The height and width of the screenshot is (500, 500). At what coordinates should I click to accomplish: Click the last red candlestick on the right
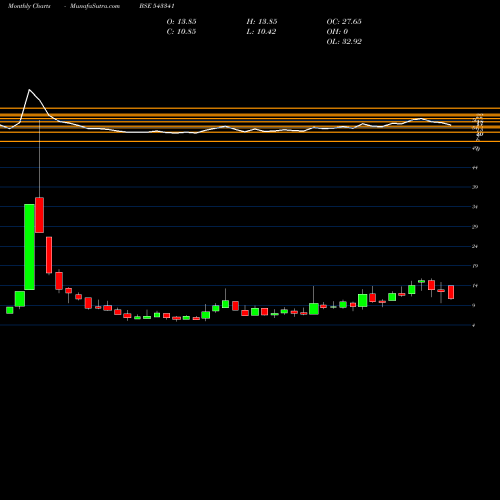451,292
